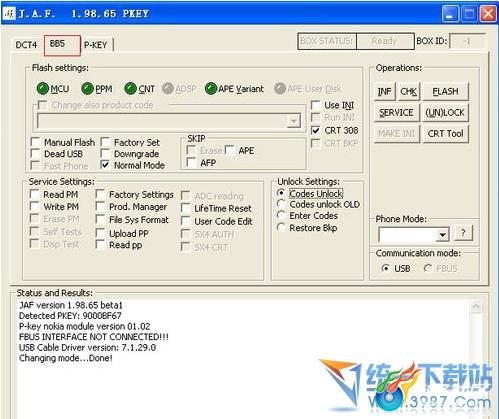499x419 pixels.
Task: Check the Read PM service setting
Action: coord(35,194)
